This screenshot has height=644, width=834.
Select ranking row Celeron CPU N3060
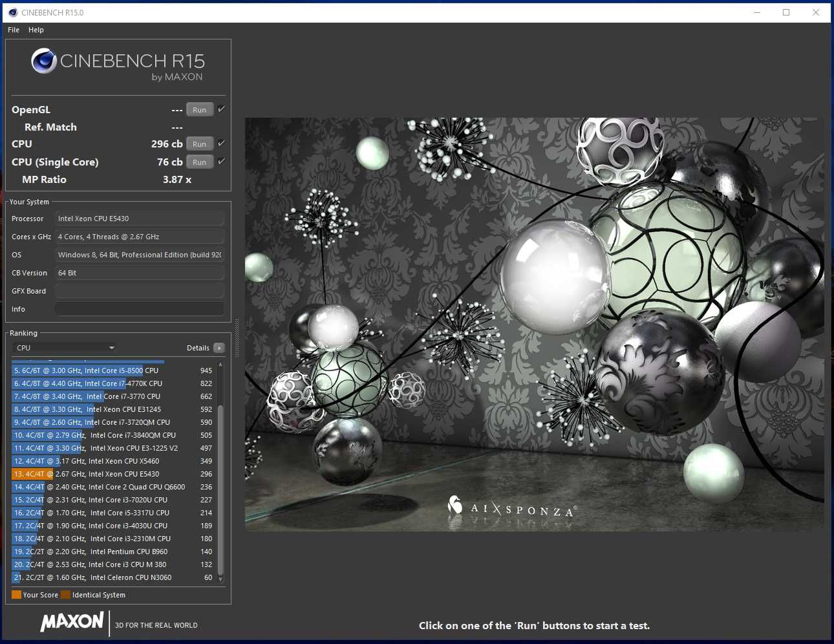click(113, 577)
